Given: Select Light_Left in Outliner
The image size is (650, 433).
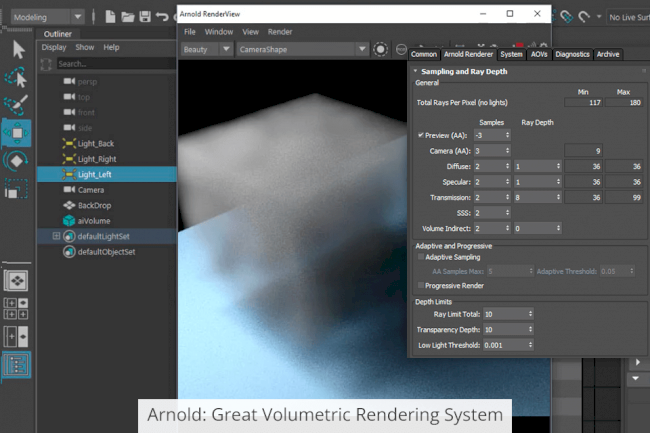Looking at the screenshot, I should click(x=107, y=174).
